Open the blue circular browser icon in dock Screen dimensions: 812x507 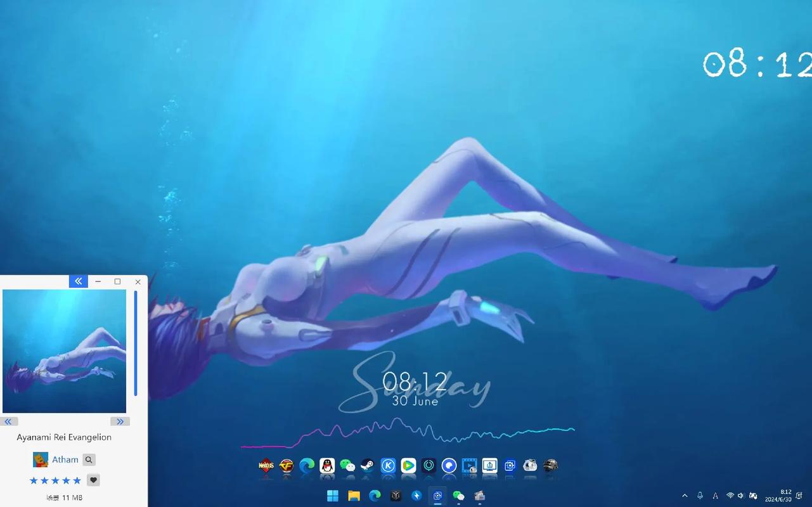pyautogui.click(x=449, y=466)
